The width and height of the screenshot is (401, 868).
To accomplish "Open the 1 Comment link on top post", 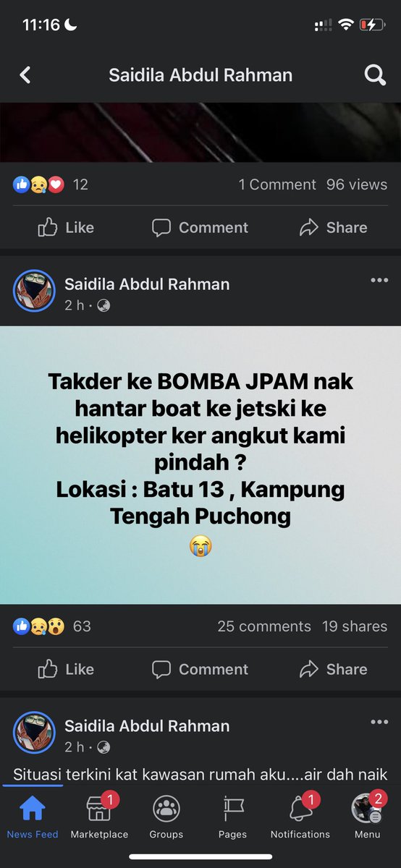I will [277, 184].
